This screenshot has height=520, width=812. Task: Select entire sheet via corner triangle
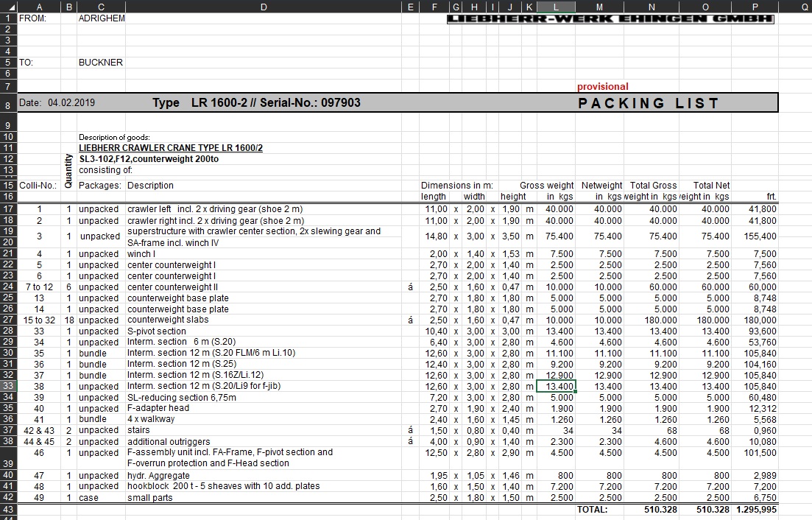pos(8,7)
